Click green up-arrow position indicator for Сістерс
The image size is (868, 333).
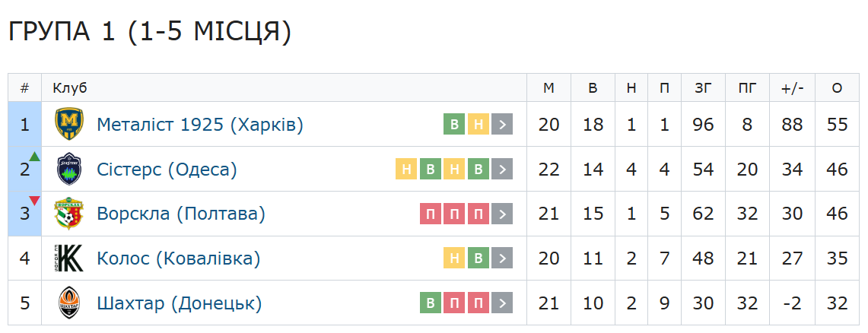coord(34,157)
